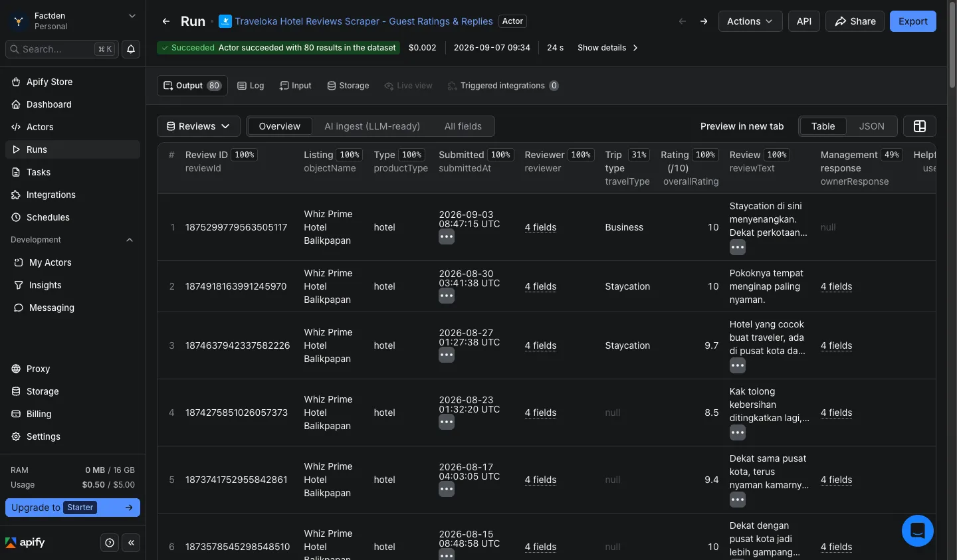The image size is (957, 560).
Task: Open the Traveloka Hotel Reviews Scraper link
Action: 364,21
